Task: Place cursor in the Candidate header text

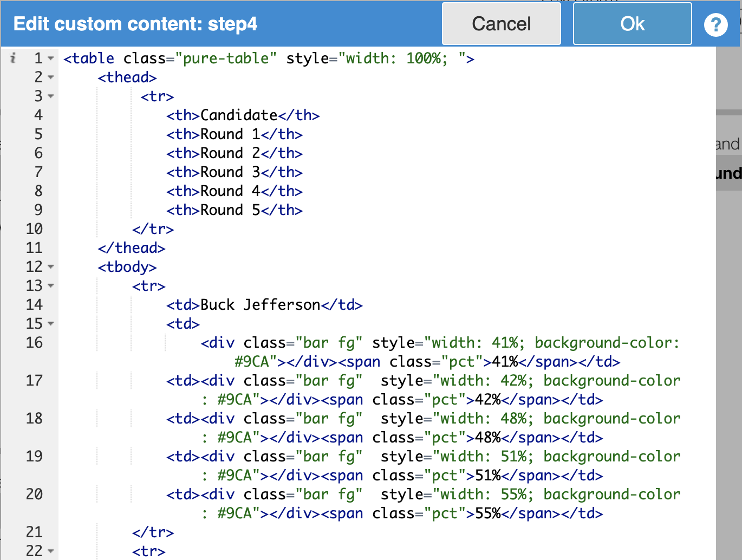Action: [x=239, y=115]
